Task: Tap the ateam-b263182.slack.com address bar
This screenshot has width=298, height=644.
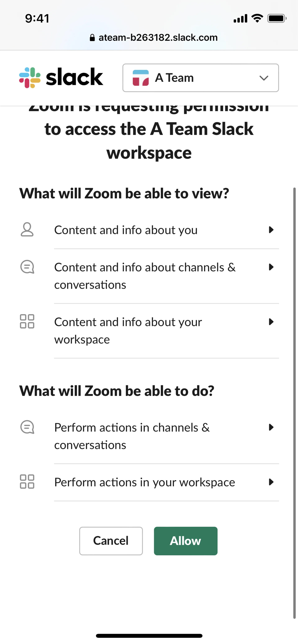Action: pos(158,38)
